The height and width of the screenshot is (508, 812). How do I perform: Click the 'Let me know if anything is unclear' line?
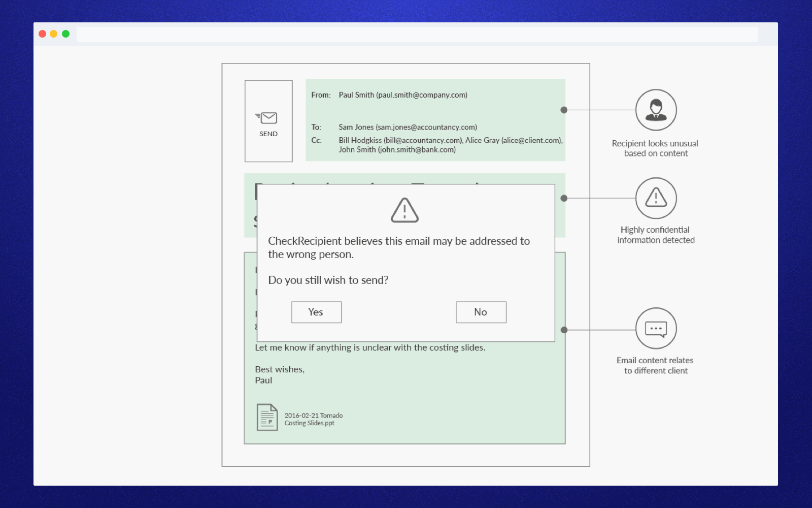click(x=370, y=347)
